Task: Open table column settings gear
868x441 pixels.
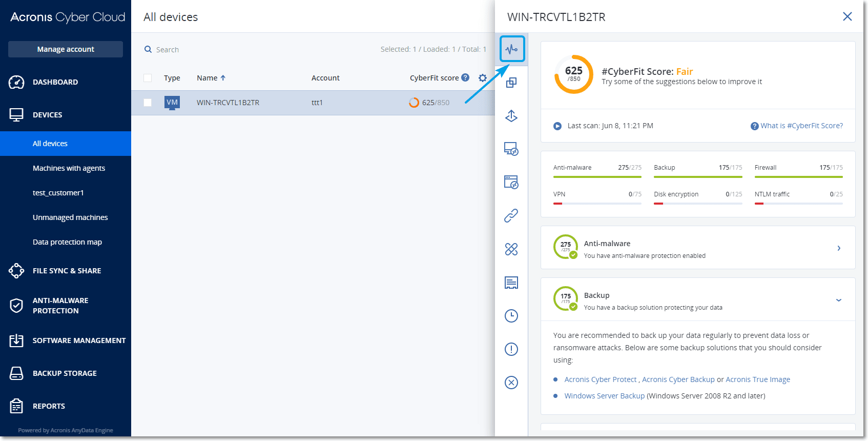Action: coord(483,78)
